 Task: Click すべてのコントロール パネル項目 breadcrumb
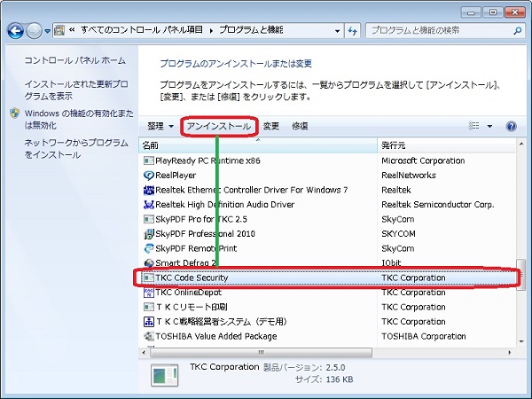click(142, 30)
